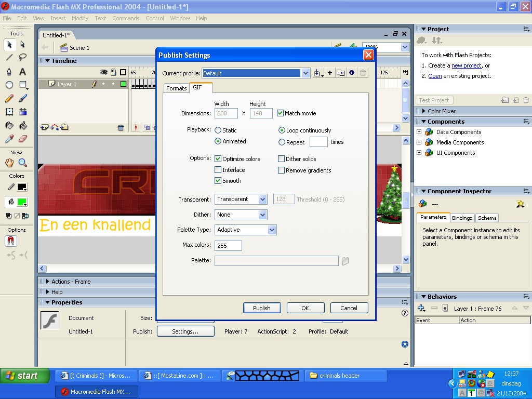Enable the Interlace checkbox
532x399 pixels.
(218, 170)
